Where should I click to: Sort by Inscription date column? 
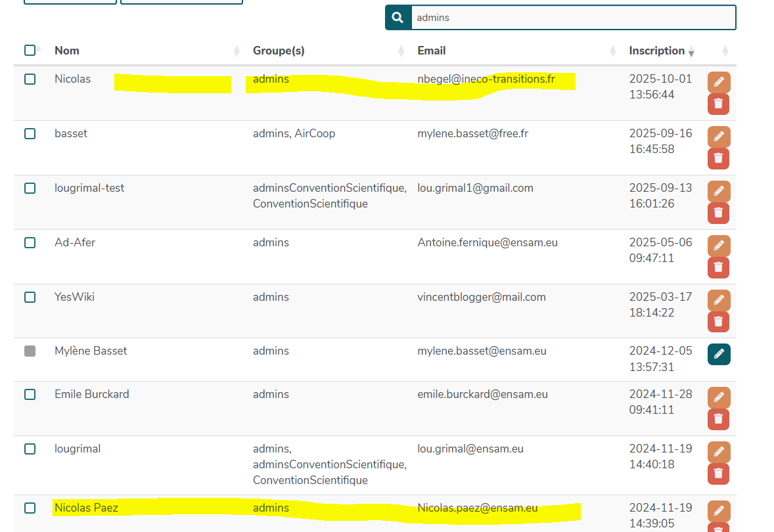click(x=656, y=51)
